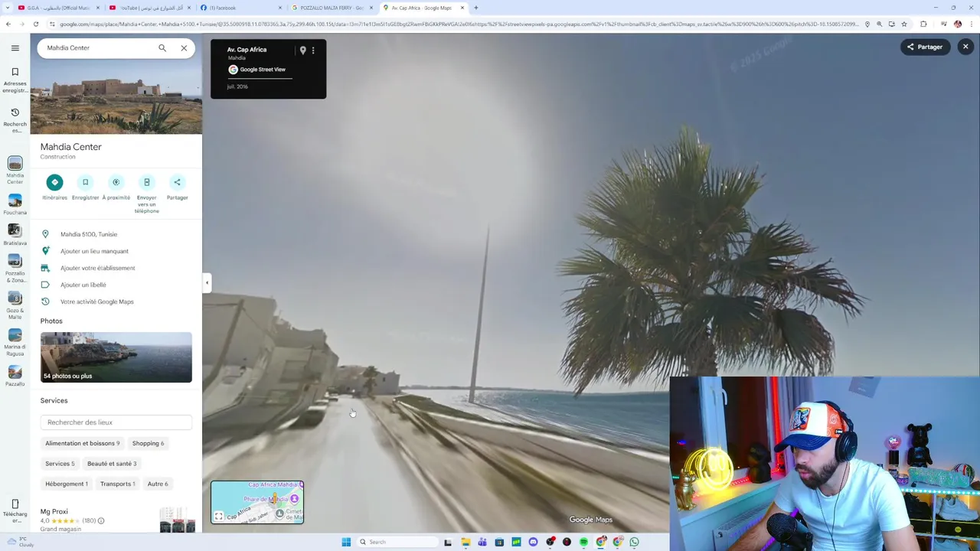
Task: Select the Bratislava recent place
Action: click(15, 234)
